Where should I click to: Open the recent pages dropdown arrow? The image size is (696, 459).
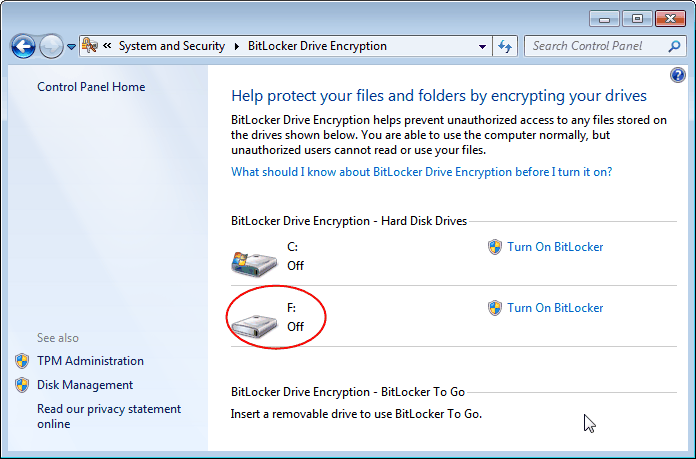pos(72,47)
